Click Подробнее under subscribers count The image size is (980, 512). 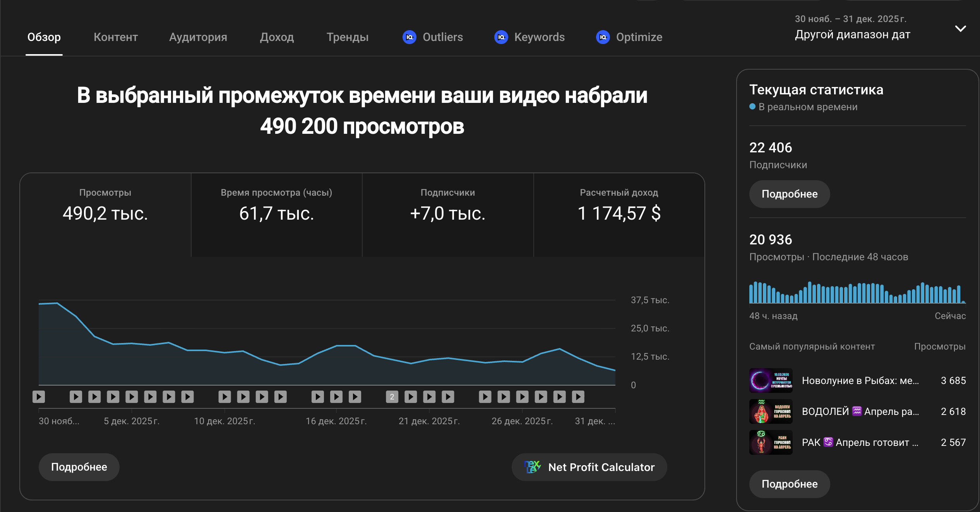789,194
